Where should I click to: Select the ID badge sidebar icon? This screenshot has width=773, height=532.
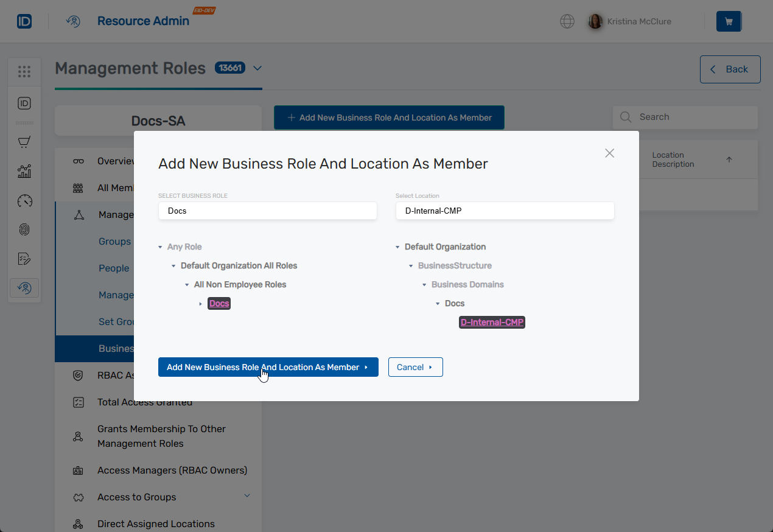click(x=24, y=103)
